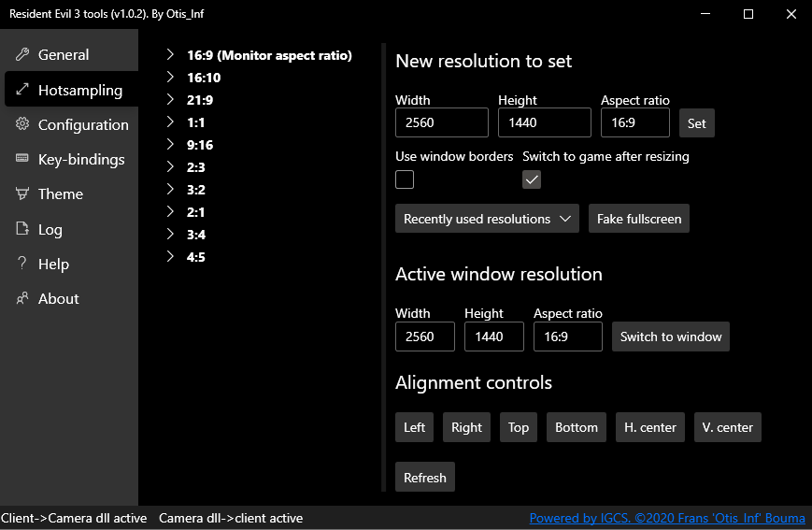Click the Switch to window button
This screenshot has width=812, height=530.
pos(671,337)
